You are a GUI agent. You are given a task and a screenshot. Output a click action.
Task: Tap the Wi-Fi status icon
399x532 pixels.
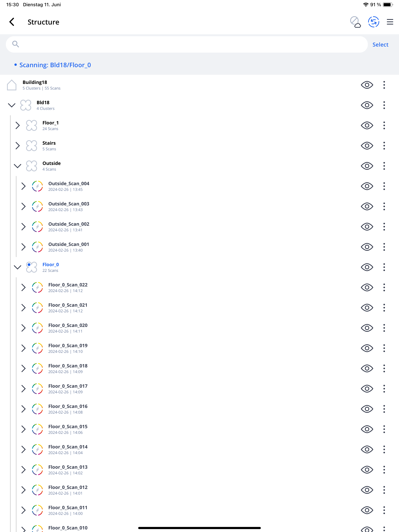click(x=366, y=4)
